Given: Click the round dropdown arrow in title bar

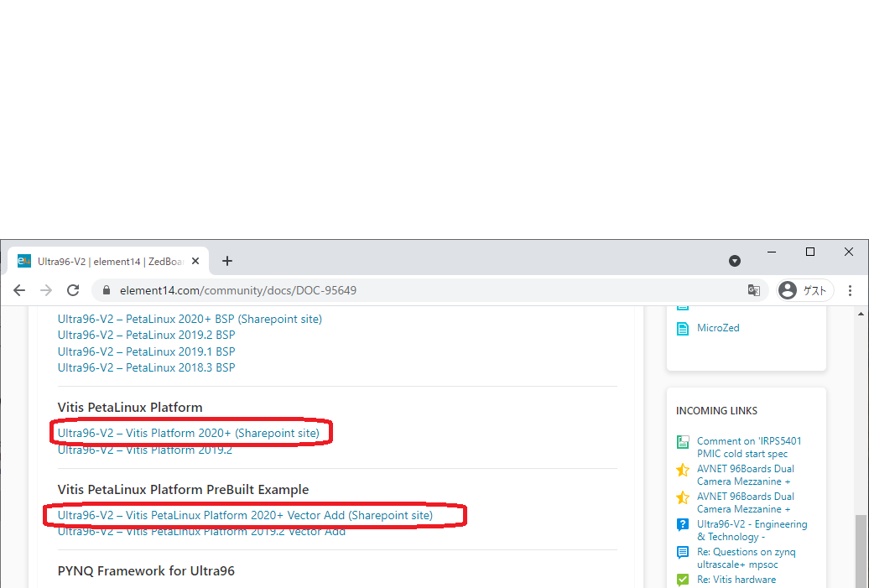Looking at the screenshot, I should tap(735, 261).
